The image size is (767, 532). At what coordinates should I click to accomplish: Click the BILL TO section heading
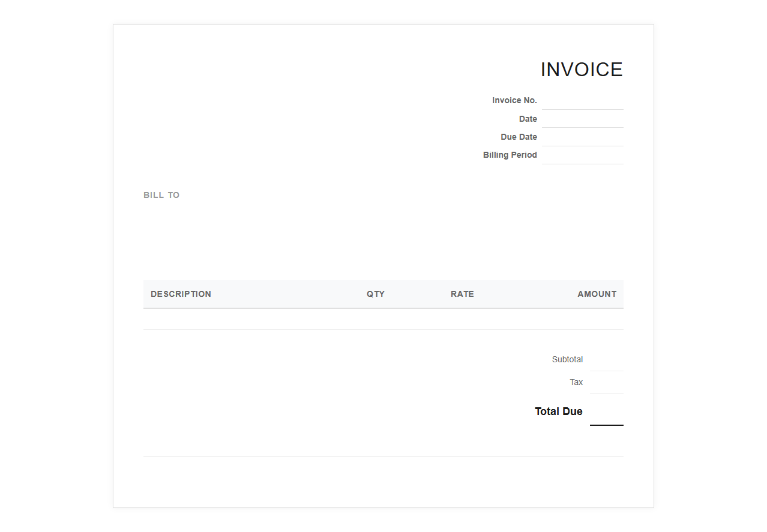(x=161, y=195)
